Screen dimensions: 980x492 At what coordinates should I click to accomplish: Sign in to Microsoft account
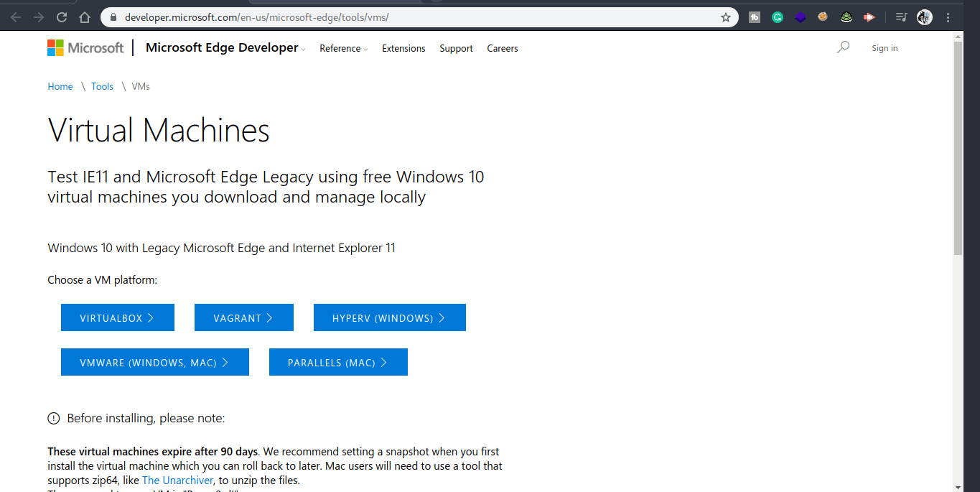[x=885, y=48]
